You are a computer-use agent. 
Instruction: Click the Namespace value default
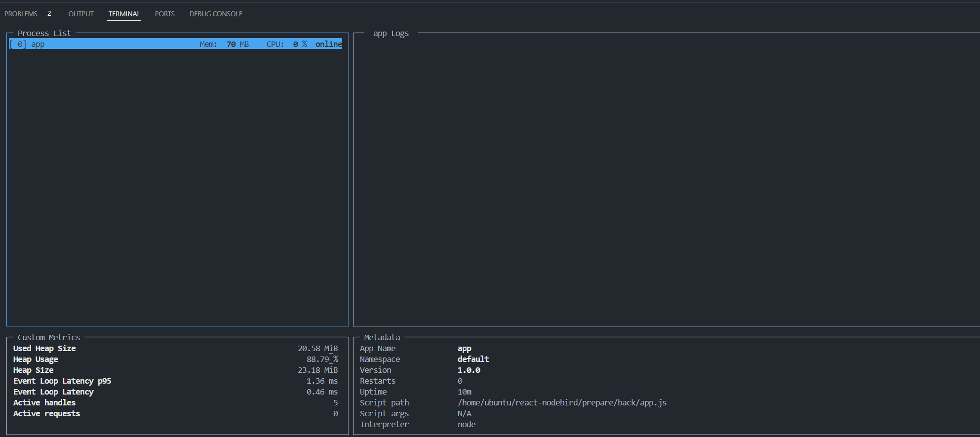click(x=473, y=359)
